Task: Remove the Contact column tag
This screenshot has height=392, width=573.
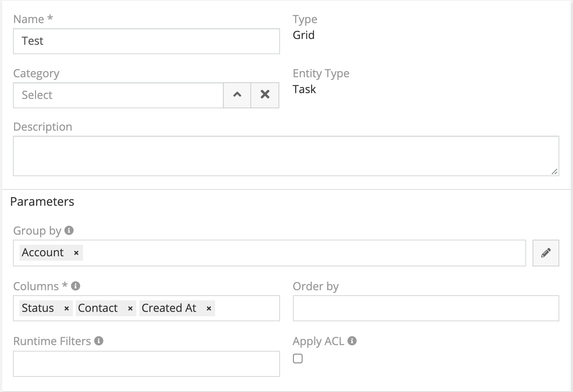Action: (x=130, y=309)
